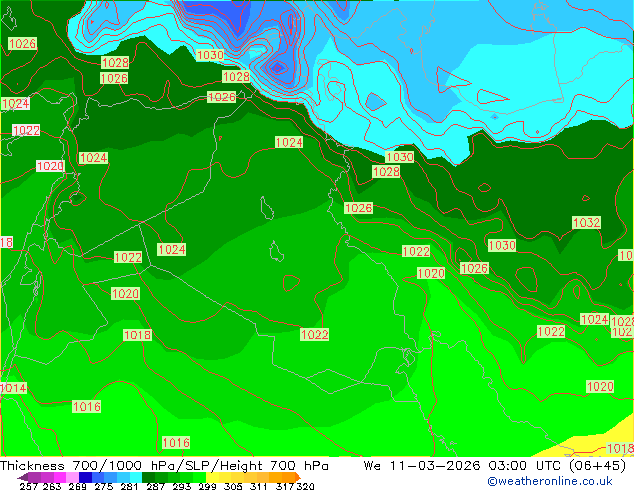Select the white-background 1020 label
Viewport: 634px width, 490px height.
(x=51, y=166)
